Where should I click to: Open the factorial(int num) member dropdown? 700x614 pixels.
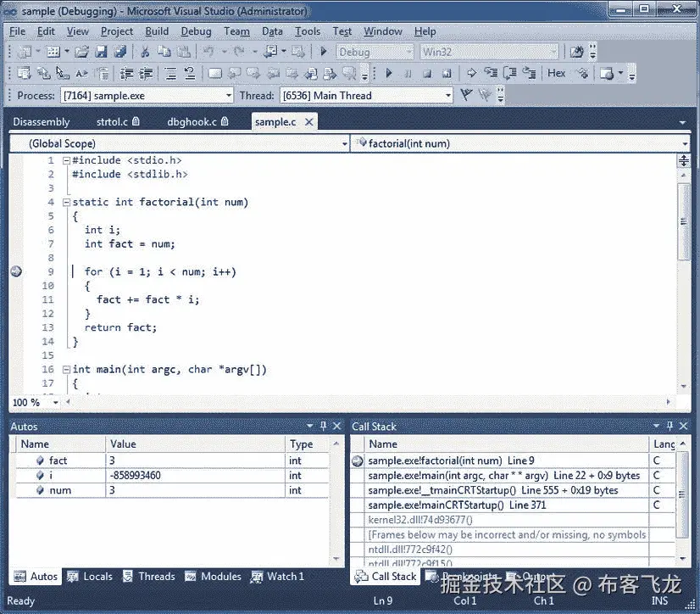[x=685, y=144]
